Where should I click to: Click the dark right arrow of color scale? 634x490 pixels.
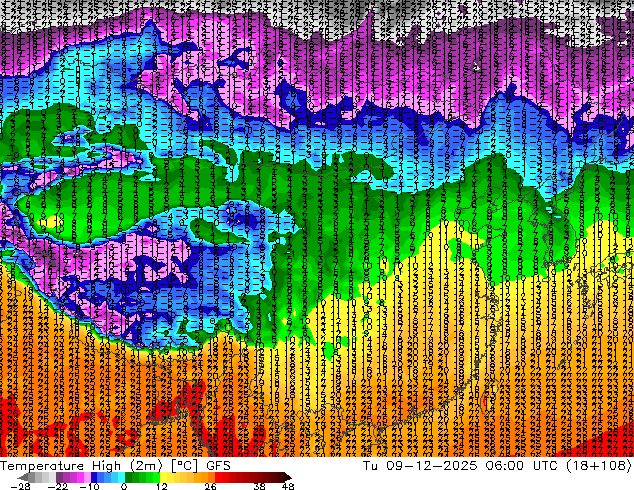[x=288, y=477]
